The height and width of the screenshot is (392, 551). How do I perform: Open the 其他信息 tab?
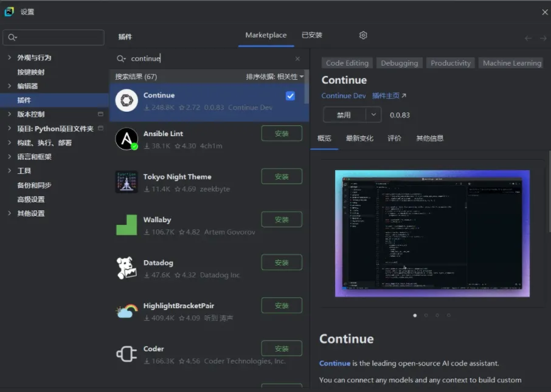pyautogui.click(x=430, y=138)
